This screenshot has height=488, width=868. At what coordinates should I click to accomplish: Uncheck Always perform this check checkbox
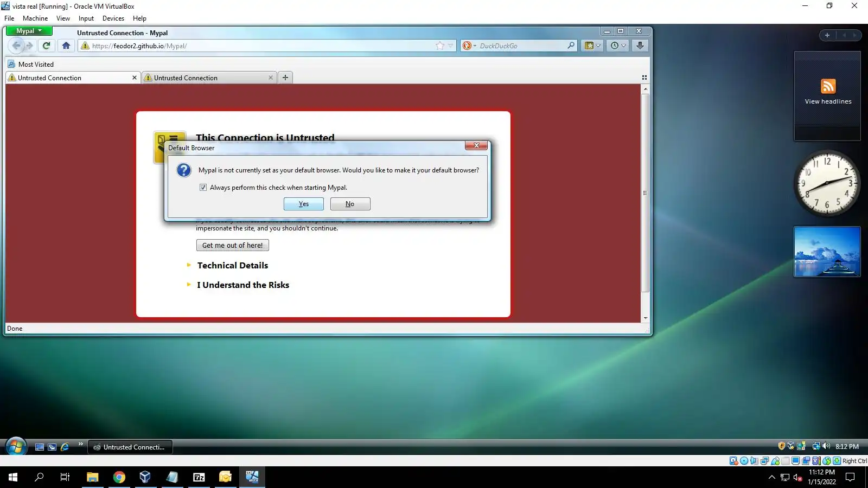coord(203,188)
